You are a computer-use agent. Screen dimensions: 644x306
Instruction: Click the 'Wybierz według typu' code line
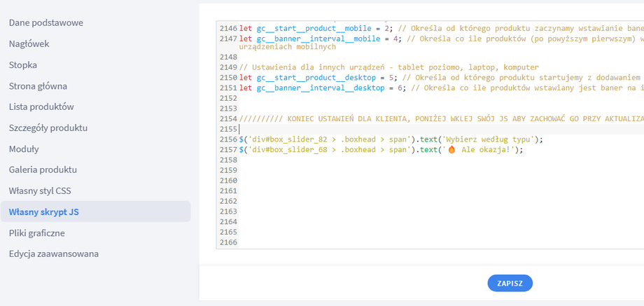click(x=391, y=139)
